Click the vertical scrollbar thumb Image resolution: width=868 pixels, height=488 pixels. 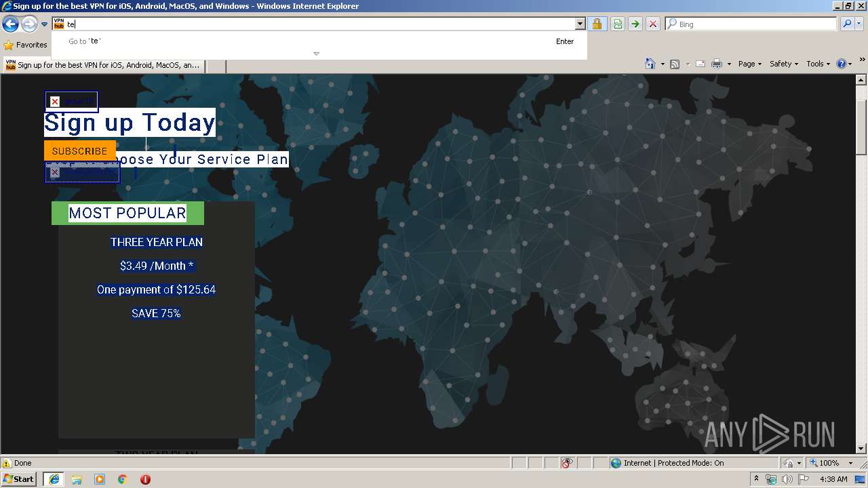pyautogui.click(x=861, y=127)
